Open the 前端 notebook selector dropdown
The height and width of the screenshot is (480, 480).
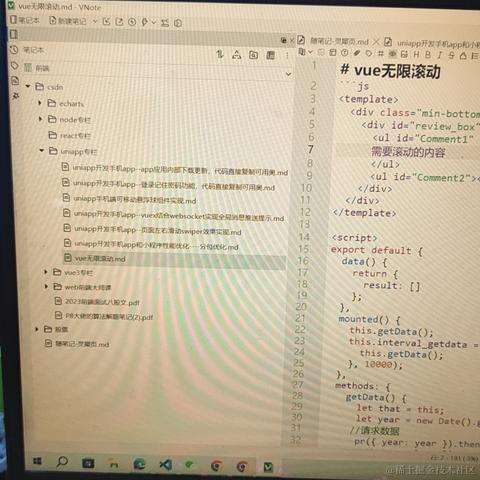[289, 74]
